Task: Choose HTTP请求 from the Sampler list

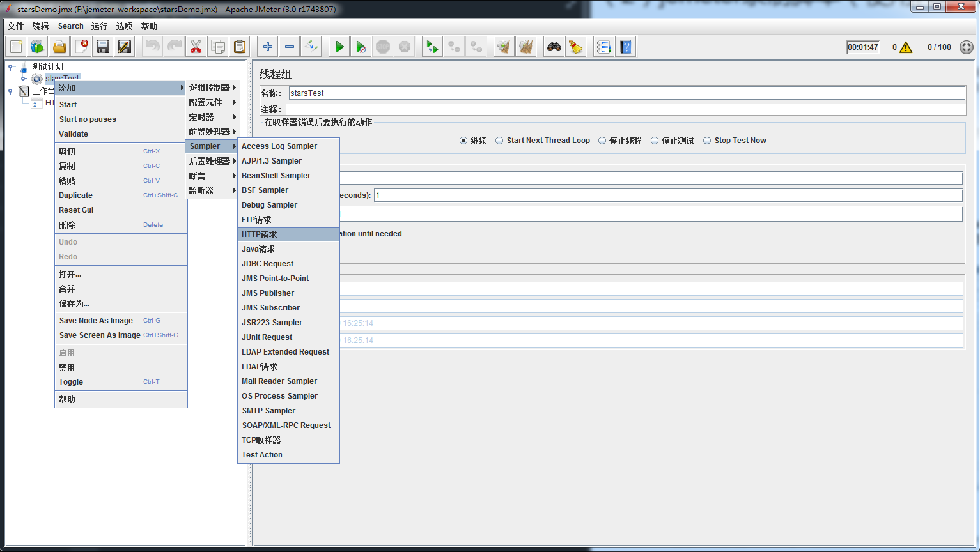Action: (x=288, y=234)
